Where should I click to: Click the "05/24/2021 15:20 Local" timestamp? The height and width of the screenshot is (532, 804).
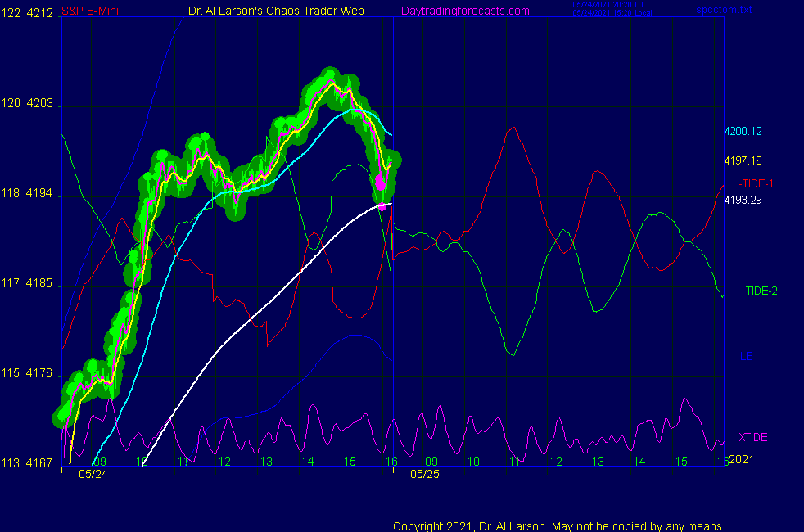[x=612, y=13]
